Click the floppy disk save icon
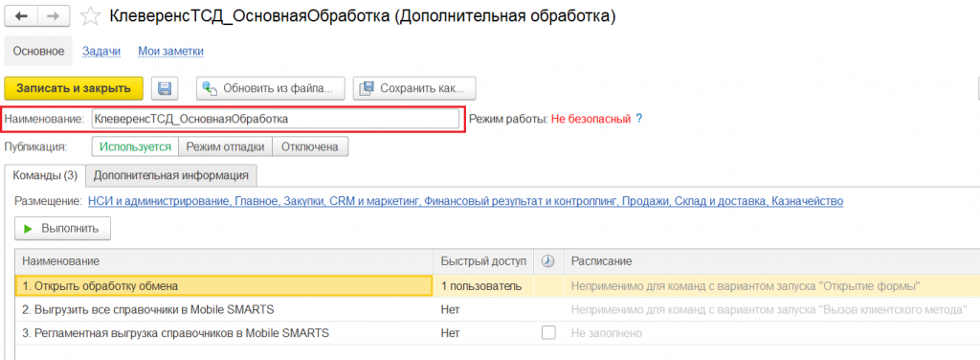 [x=165, y=88]
